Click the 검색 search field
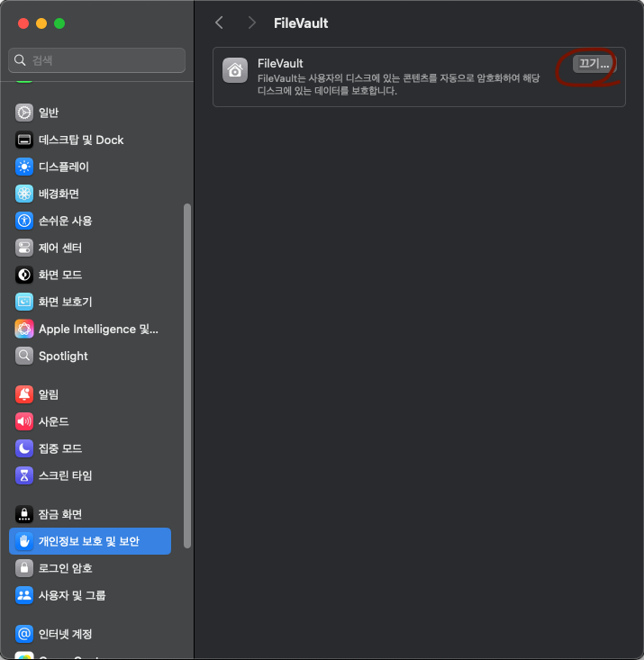The height and width of the screenshot is (660, 644). (96, 60)
